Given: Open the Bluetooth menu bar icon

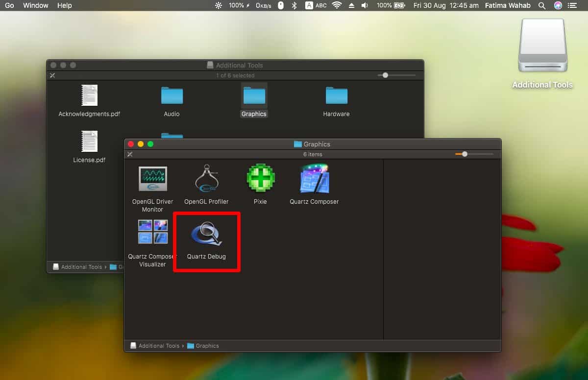Looking at the screenshot, I should (294, 5).
